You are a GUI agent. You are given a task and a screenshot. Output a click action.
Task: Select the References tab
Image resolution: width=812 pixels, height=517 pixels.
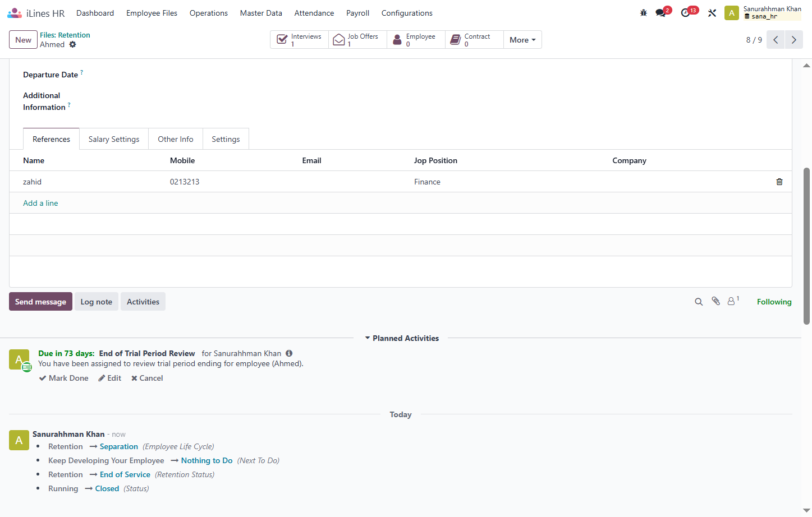click(51, 139)
